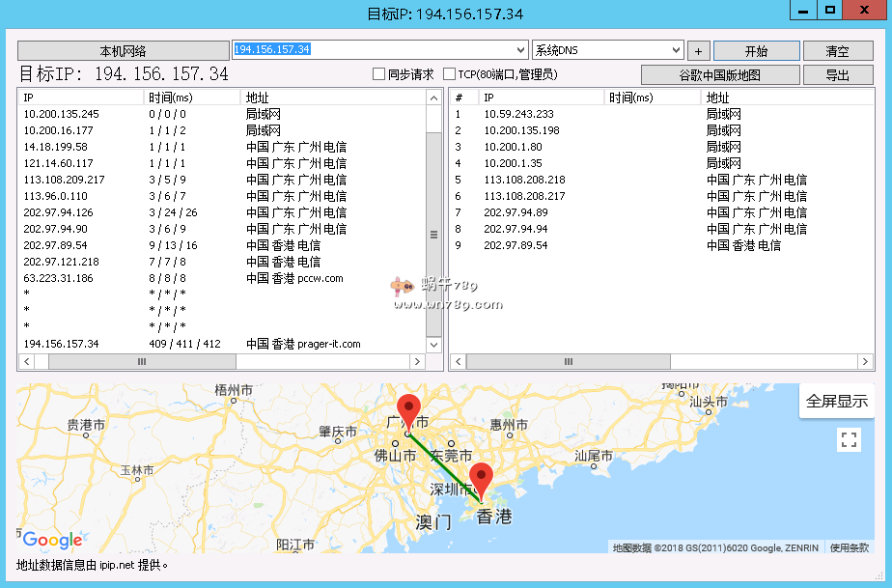Click the red map pin over Guangzhou
This screenshot has width=892, height=588.
408,409
